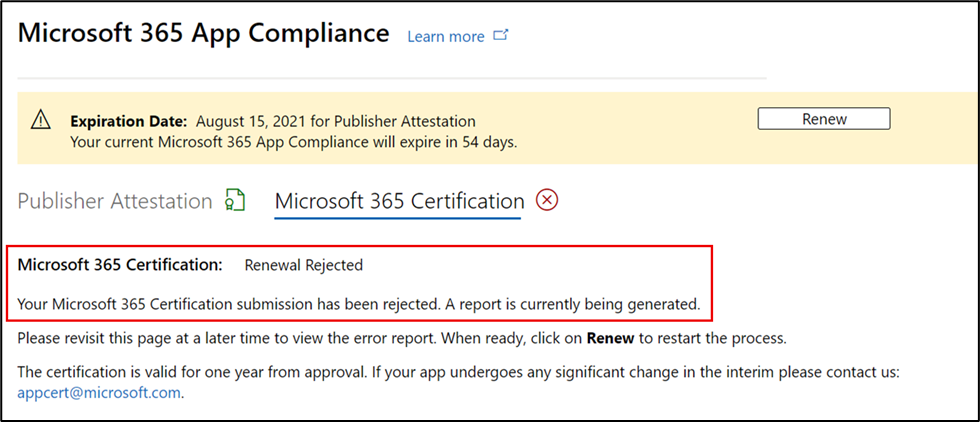The image size is (980, 422).
Task: Click the 'will expire in 54 days' text
Action: pos(444,142)
